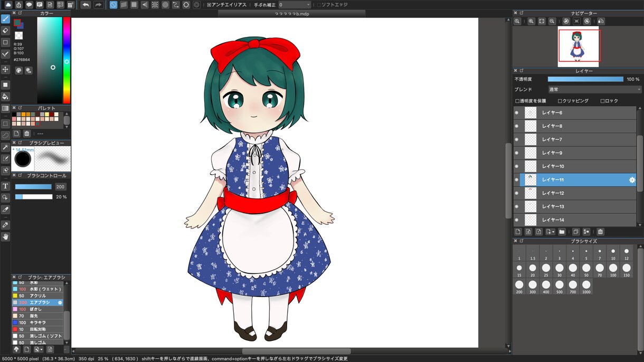Select the アクリル brush

[x=37, y=296]
